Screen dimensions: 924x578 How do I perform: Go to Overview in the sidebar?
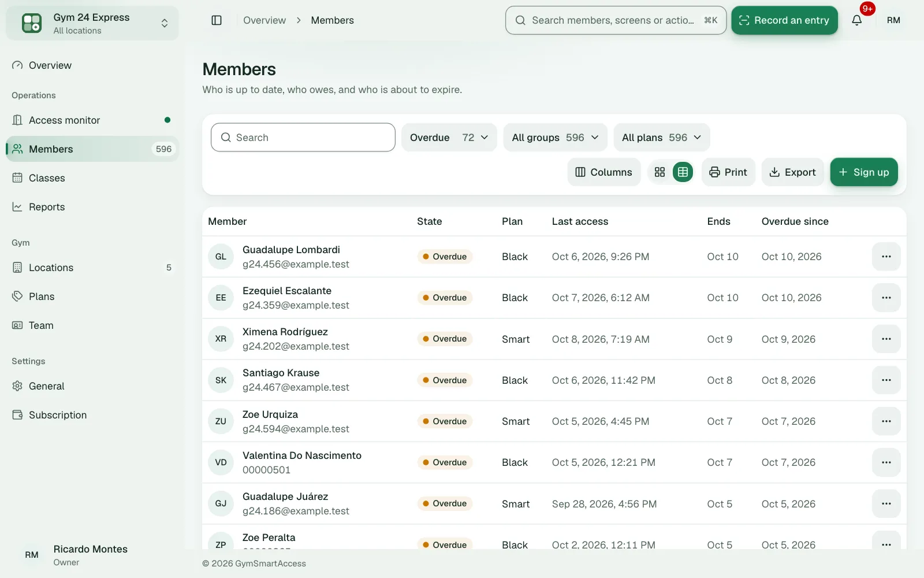[x=92, y=65]
